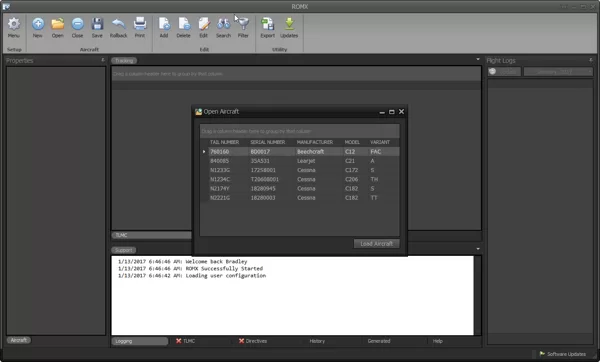Viewport: 600px width, 362px height.
Task: Click the Export icon
Action: point(267,24)
